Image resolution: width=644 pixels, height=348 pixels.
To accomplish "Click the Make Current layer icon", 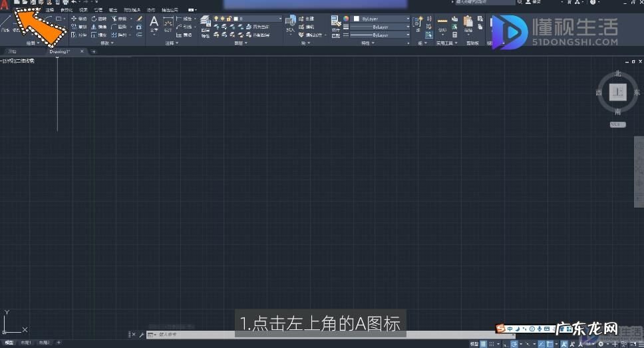I will click(248, 27).
